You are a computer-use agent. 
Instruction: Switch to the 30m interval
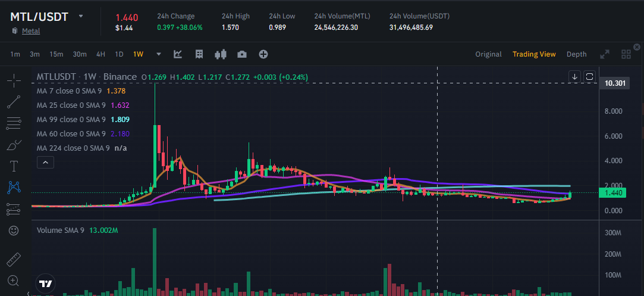[x=80, y=54]
